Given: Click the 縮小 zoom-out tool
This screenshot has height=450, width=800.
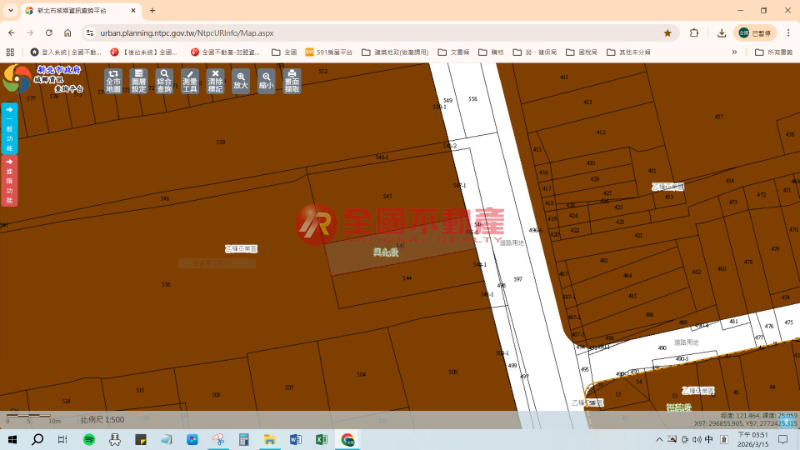Looking at the screenshot, I should tap(266, 80).
